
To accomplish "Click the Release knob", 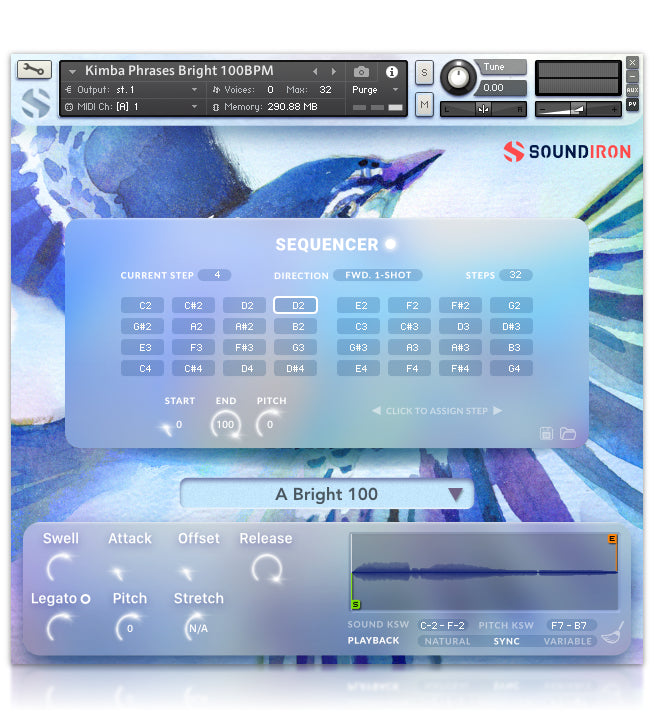I will [266, 569].
